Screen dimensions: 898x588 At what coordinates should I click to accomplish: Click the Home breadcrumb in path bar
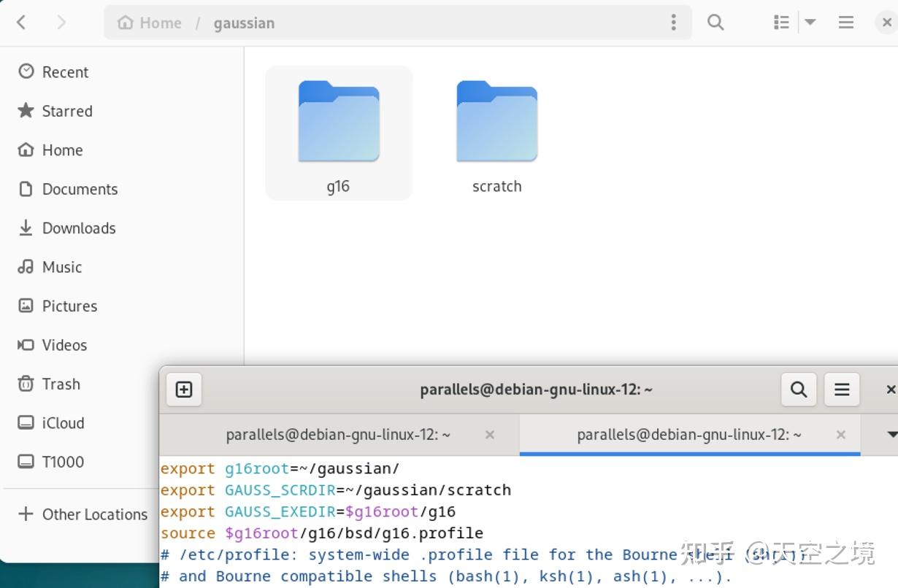click(x=150, y=23)
